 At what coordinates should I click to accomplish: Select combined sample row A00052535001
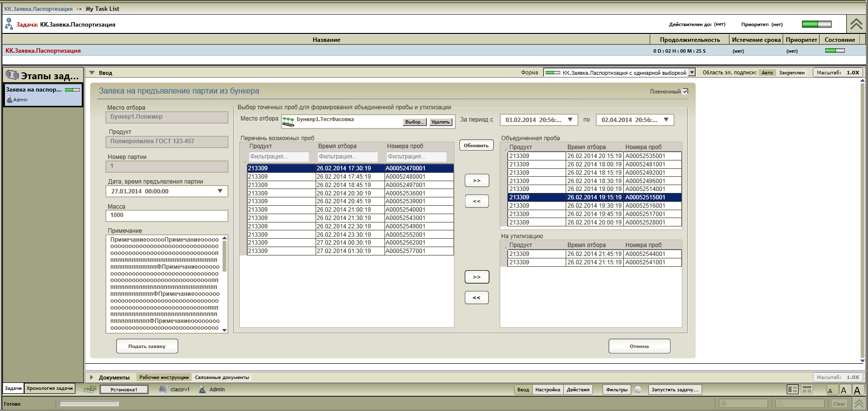[x=595, y=156]
